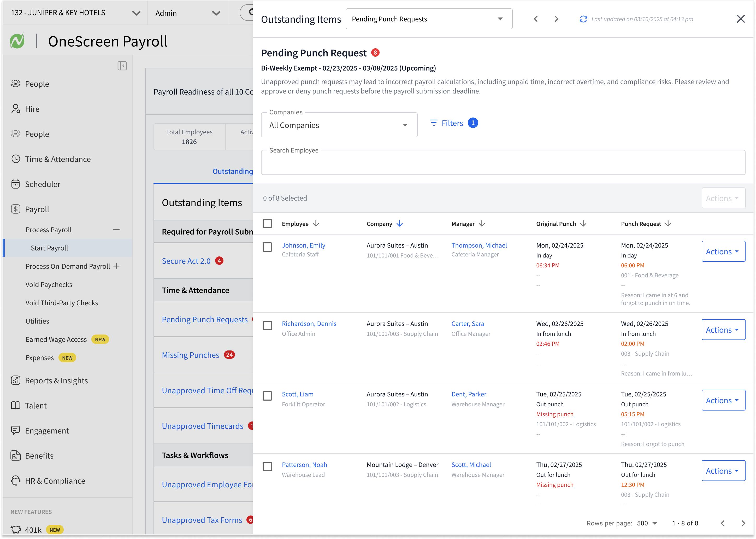756x539 pixels.
Task: Toggle the select-all checkbox in table header
Action: click(x=267, y=224)
